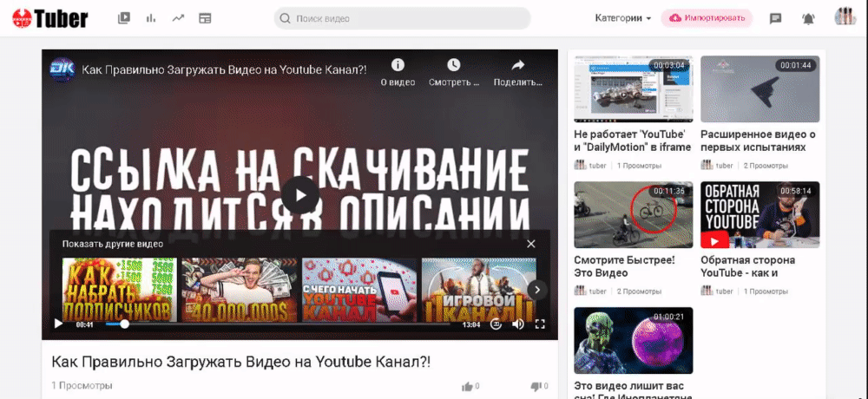Focus the 'Поиск видео' search field
The height and width of the screenshot is (399, 868).
click(x=403, y=18)
